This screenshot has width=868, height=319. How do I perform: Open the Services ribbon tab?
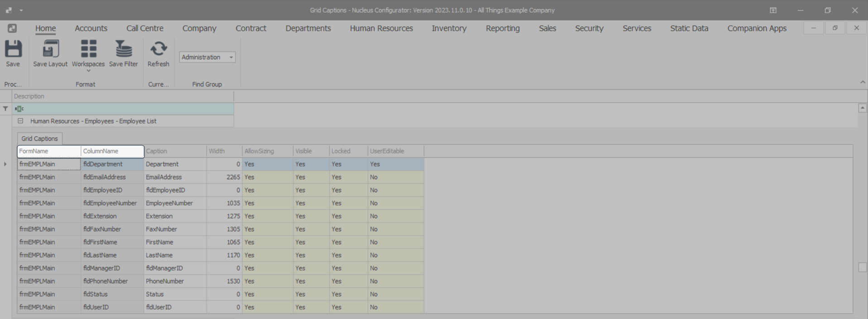pos(637,28)
